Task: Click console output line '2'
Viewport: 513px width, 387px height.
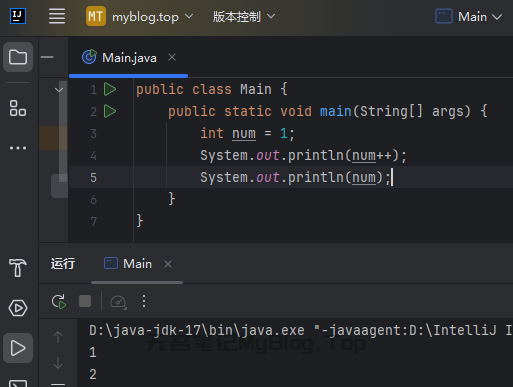Action: (93, 374)
